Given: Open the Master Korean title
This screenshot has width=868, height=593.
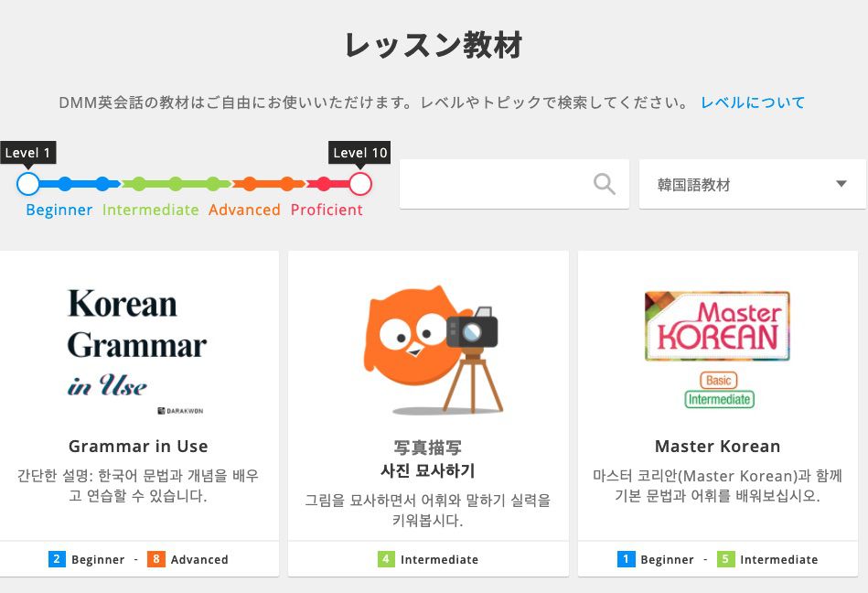Looking at the screenshot, I should [x=717, y=447].
